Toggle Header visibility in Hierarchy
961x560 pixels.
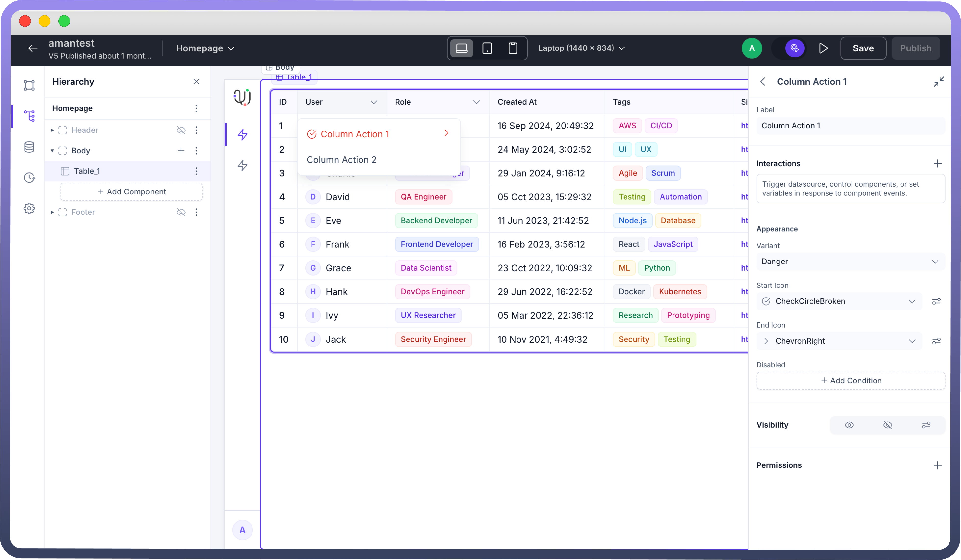tap(181, 130)
